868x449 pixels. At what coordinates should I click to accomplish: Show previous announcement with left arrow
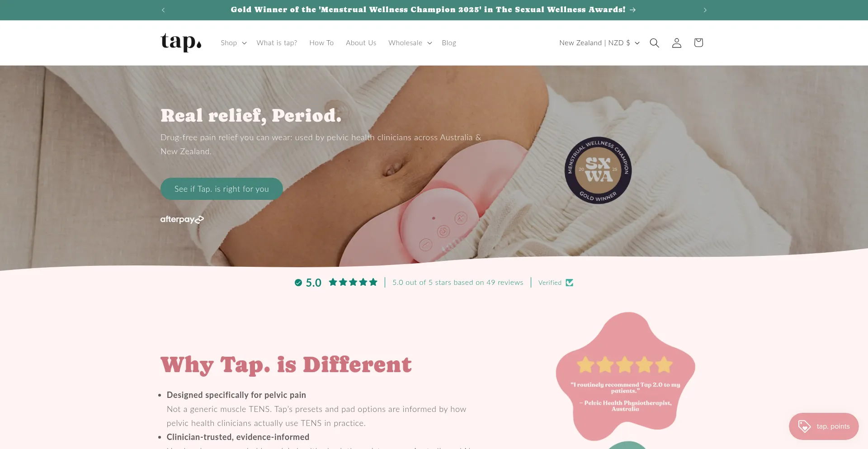(163, 10)
